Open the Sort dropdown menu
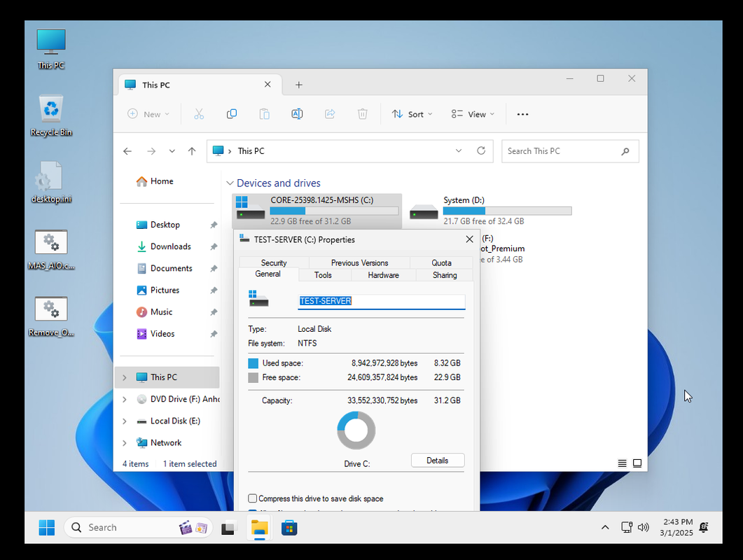Viewport: 743px width, 560px height. coord(412,114)
